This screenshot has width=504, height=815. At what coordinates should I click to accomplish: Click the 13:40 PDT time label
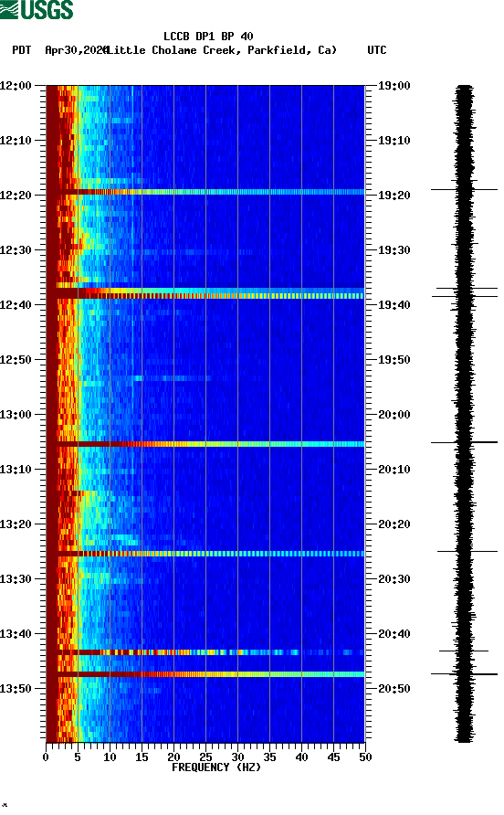16,634
